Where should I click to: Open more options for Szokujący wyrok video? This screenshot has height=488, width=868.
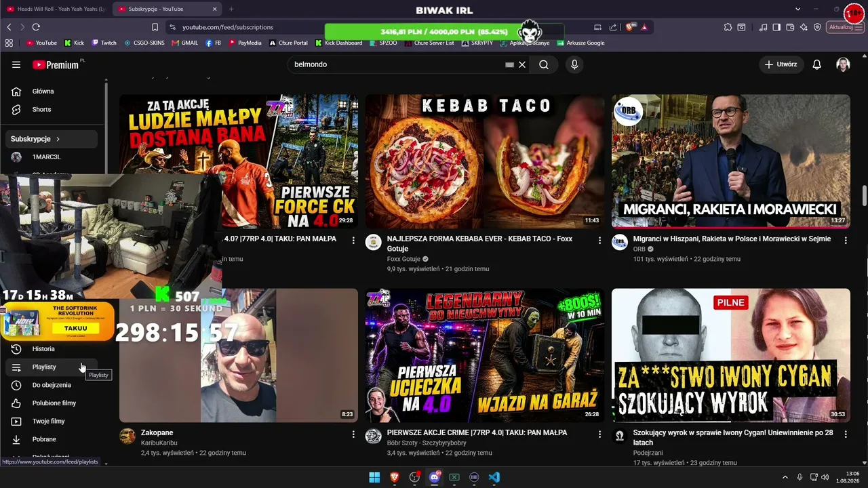coord(846,434)
